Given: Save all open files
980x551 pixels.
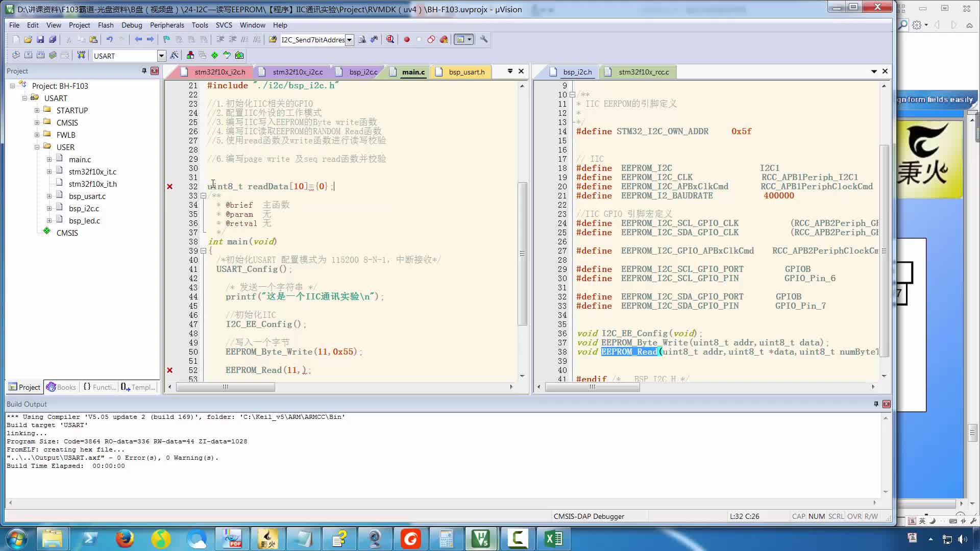Looking at the screenshot, I should point(53,39).
